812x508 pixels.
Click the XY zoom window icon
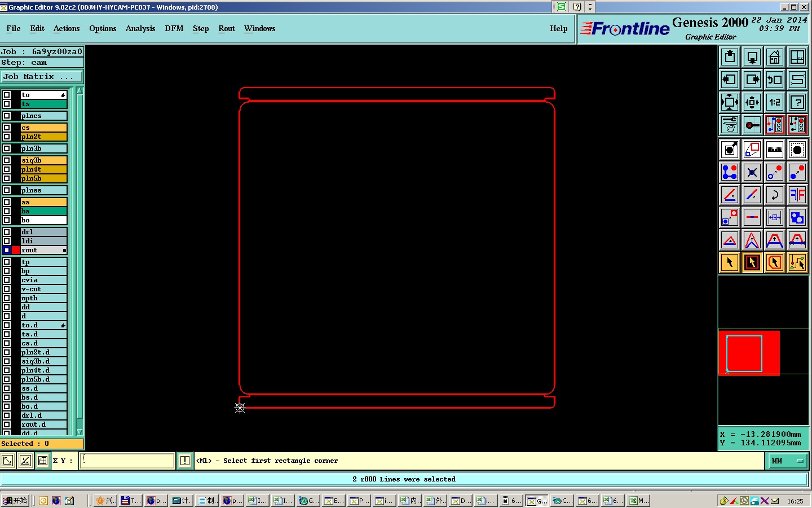tap(797, 57)
